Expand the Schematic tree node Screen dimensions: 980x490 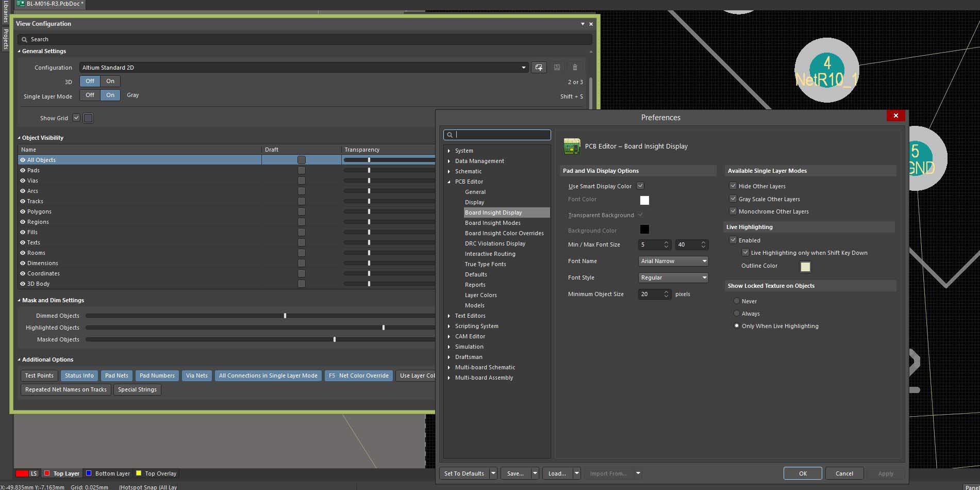click(449, 171)
